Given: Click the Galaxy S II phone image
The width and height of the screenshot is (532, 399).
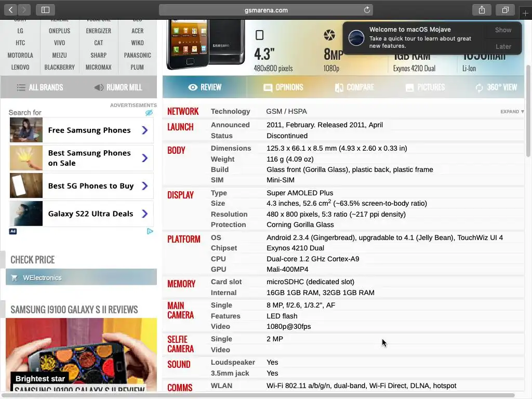Looking at the screenshot, I should click(205, 44).
